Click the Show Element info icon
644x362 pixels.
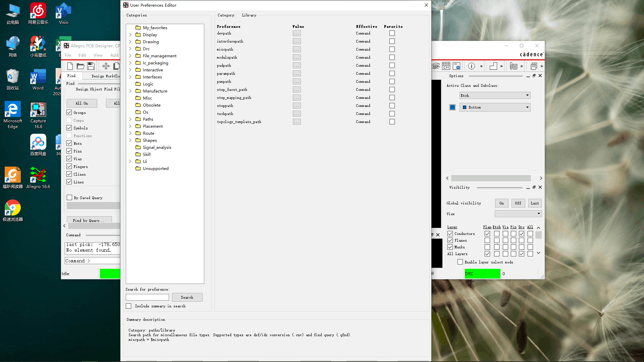[x=471, y=66]
